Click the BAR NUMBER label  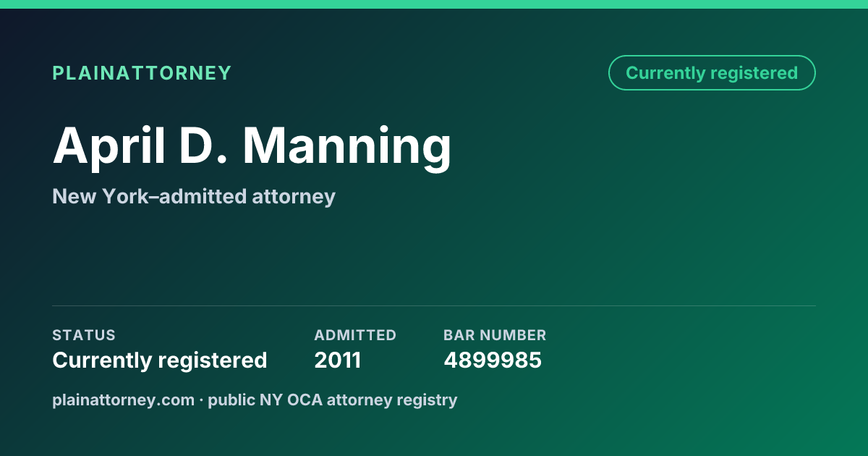495,335
